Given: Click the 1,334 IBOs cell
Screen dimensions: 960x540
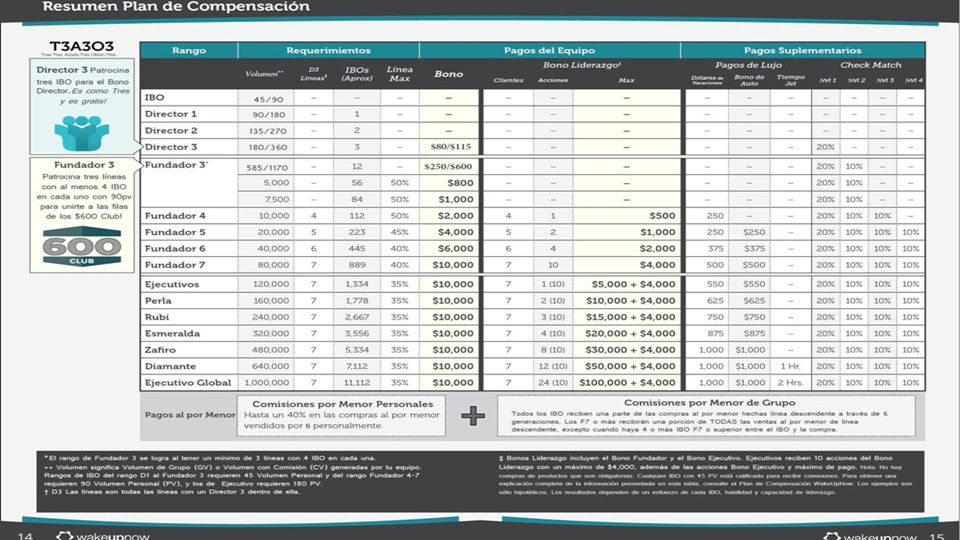Looking at the screenshot, I should coord(357,284).
